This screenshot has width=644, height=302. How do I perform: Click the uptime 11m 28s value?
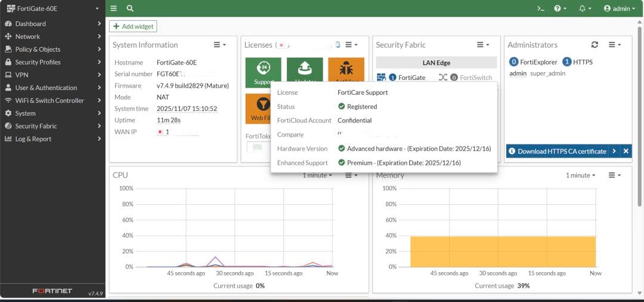pos(169,121)
